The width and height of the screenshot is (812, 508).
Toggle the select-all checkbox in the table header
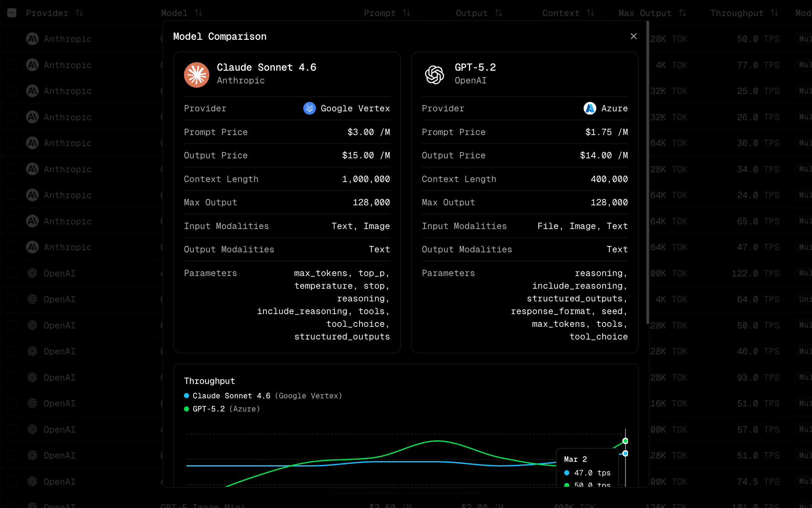pyautogui.click(x=12, y=13)
